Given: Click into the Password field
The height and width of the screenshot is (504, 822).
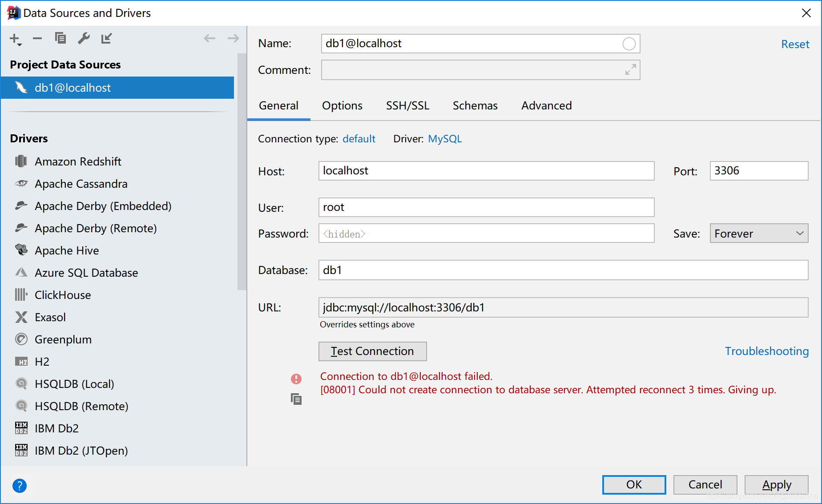Looking at the screenshot, I should pyautogui.click(x=486, y=234).
